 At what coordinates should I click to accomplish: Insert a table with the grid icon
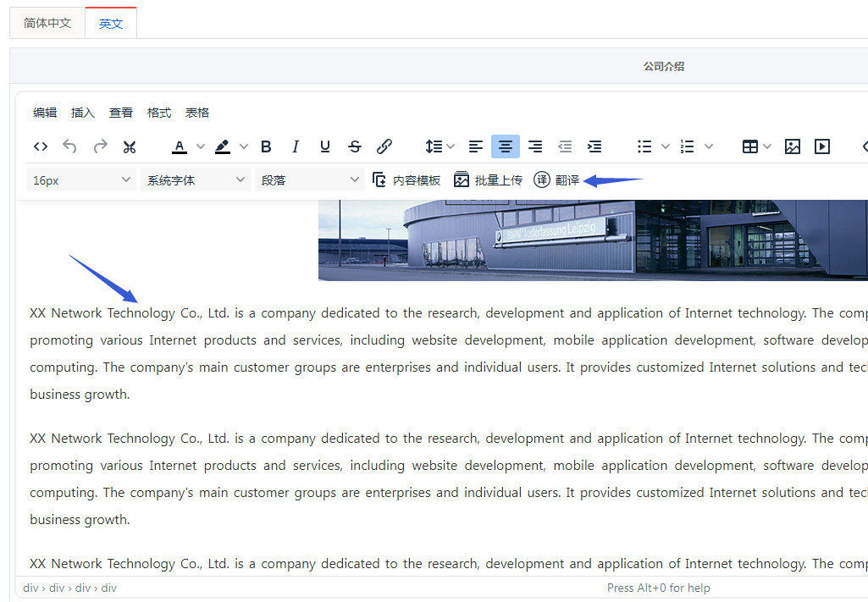pyautogui.click(x=750, y=146)
